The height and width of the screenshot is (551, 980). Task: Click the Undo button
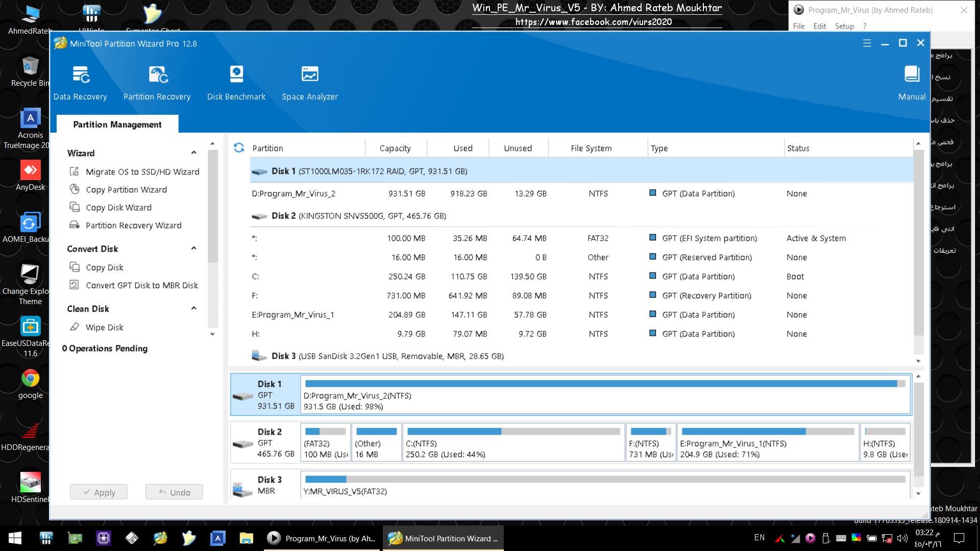(x=174, y=492)
